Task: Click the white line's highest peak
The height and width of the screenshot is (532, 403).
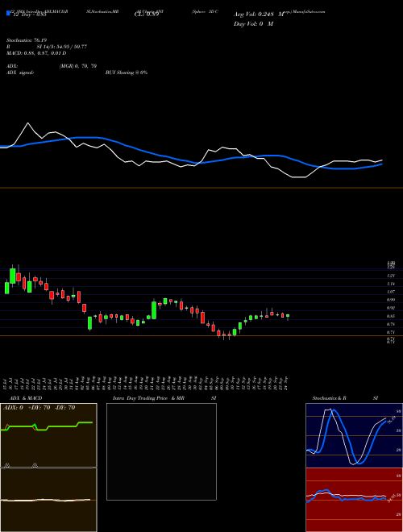Action: [x=28, y=123]
